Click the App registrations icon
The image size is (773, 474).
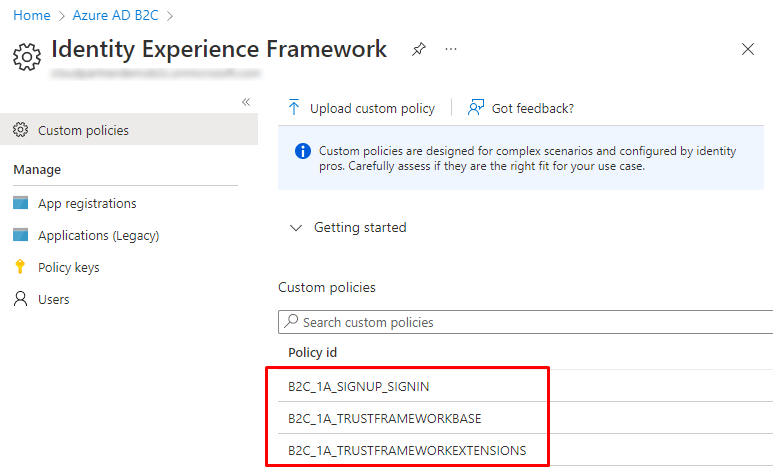(x=21, y=203)
